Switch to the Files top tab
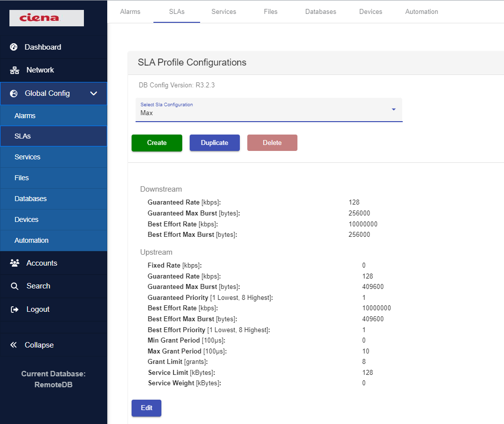 click(271, 11)
